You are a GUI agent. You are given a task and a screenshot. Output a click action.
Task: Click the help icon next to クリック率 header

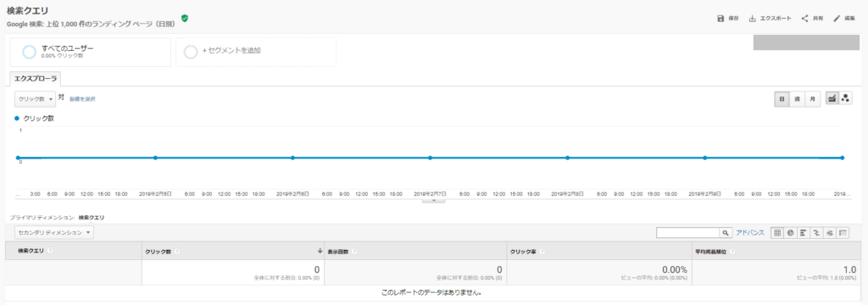(x=542, y=252)
